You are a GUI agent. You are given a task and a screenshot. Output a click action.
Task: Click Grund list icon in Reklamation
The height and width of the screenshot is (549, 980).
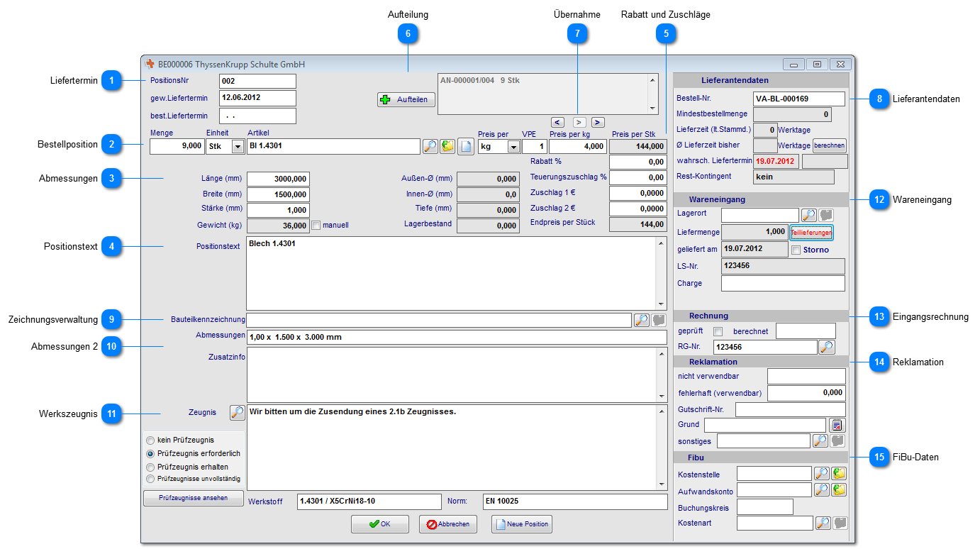tap(837, 425)
